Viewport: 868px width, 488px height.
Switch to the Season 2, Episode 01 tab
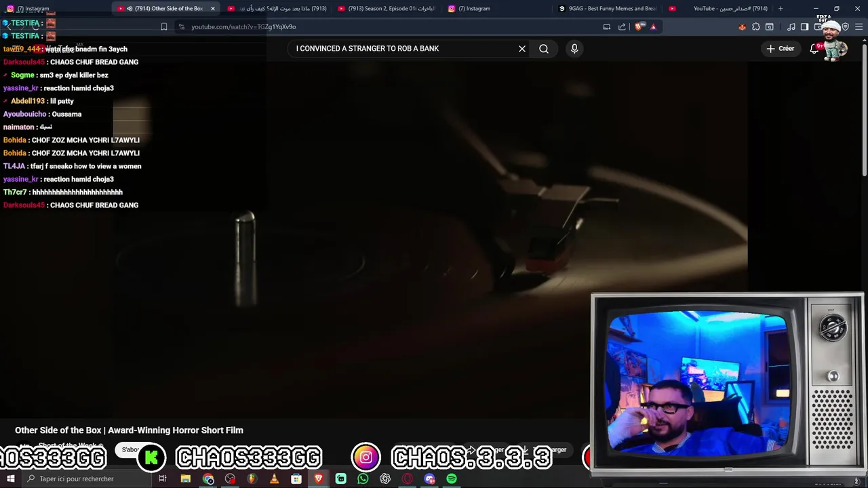[x=387, y=9]
